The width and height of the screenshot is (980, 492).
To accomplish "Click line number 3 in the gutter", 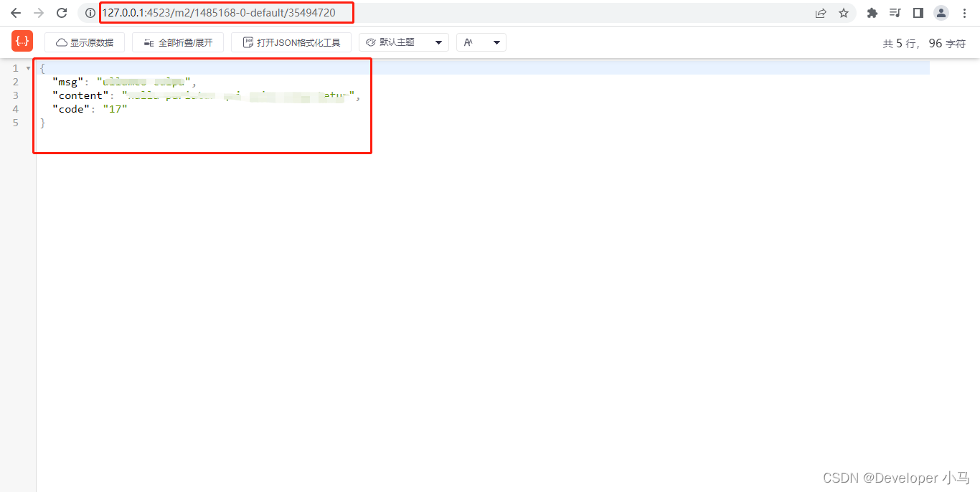I will (16, 95).
